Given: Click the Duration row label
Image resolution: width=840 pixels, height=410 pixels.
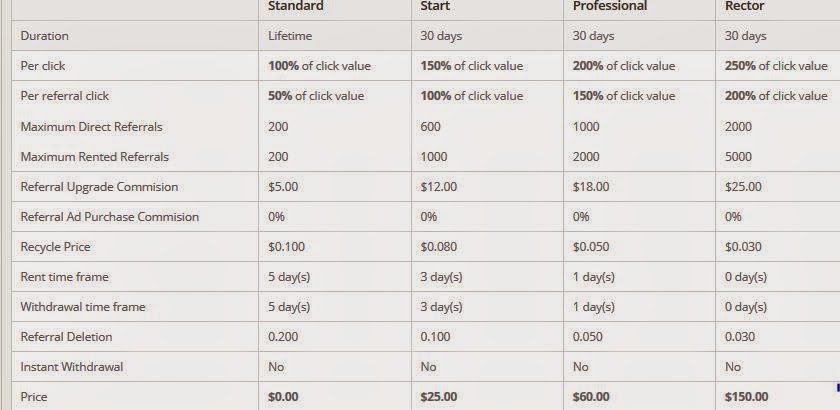Looking at the screenshot, I should pos(45,36).
